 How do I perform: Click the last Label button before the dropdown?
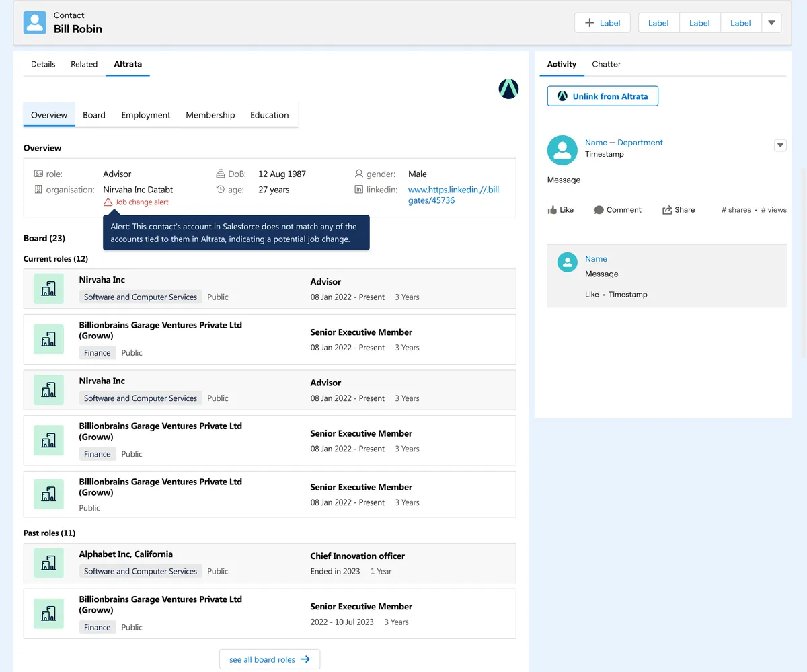(x=740, y=23)
